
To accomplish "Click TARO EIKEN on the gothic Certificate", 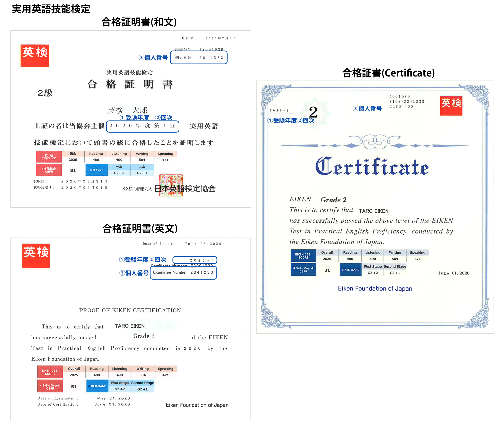I will tap(374, 211).
